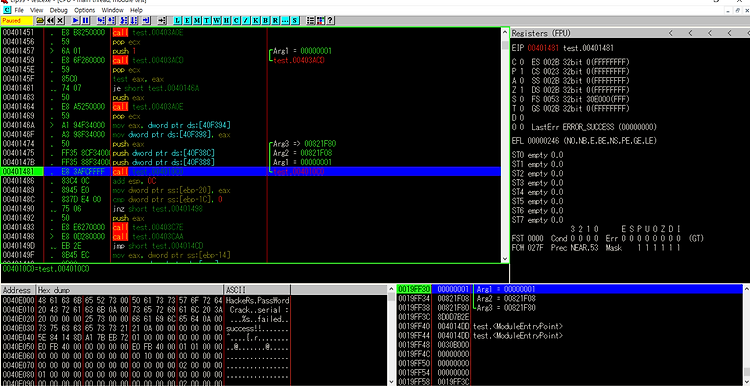Show Executable modules with E button
Screen dimensions: 750x386
187,21
